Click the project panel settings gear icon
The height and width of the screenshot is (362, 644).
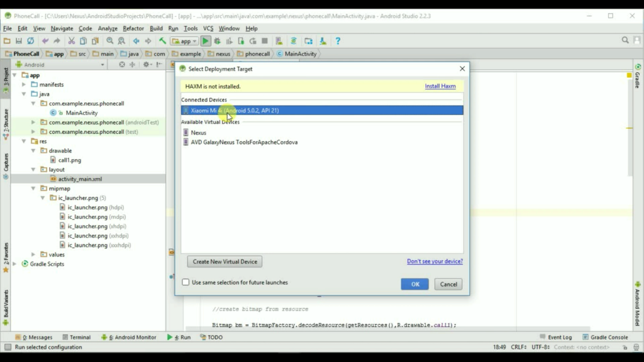coord(146,65)
